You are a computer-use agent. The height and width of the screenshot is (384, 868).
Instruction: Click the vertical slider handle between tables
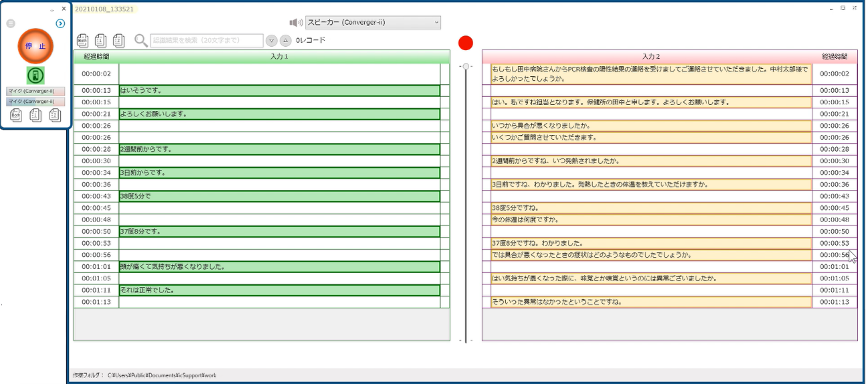tap(466, 66)
